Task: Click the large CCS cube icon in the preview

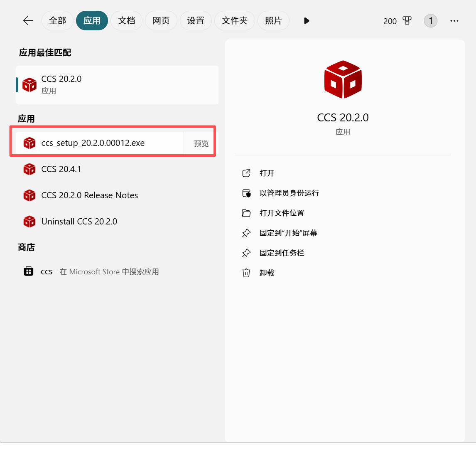Action: [x=343, y=79]
